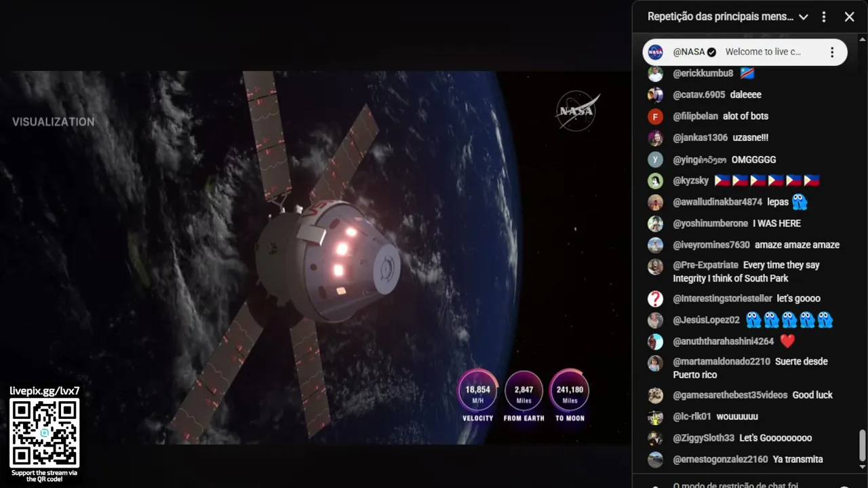Open the @ZiggySloth33 username
This screenshot has width=868, height=488.
704,438
